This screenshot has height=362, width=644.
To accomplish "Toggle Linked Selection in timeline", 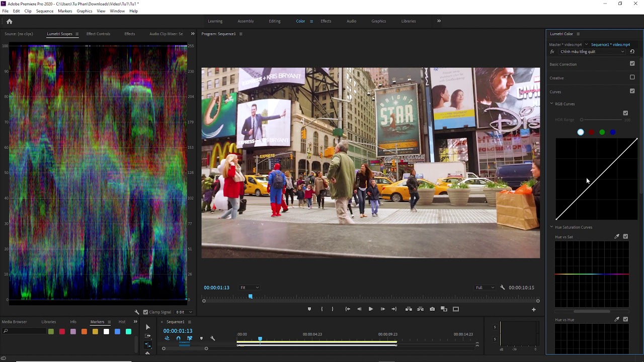I will pyautogui.click(x=190, y=338).
